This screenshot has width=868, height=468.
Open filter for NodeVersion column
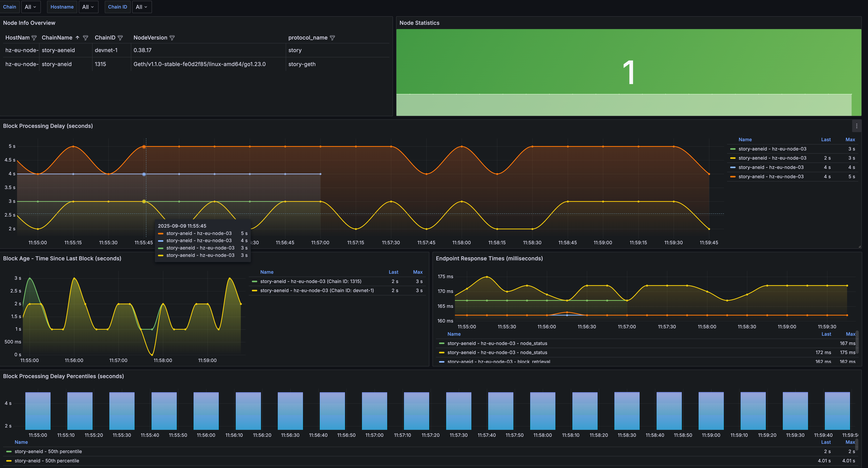coord(172,38)
